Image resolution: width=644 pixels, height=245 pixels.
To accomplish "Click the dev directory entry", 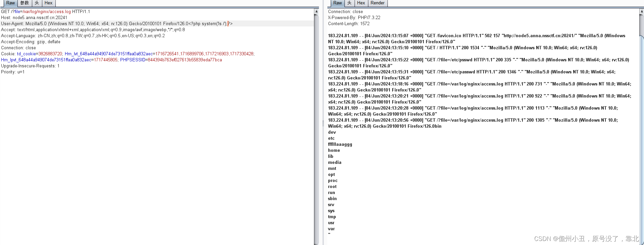I will tap(332, 132).
